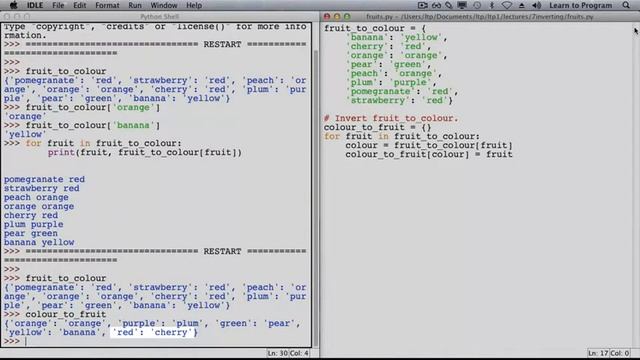Click 'orange': 'orange' line in editor
Viewport: 640px width, 360px height.
tap(396, 56)
